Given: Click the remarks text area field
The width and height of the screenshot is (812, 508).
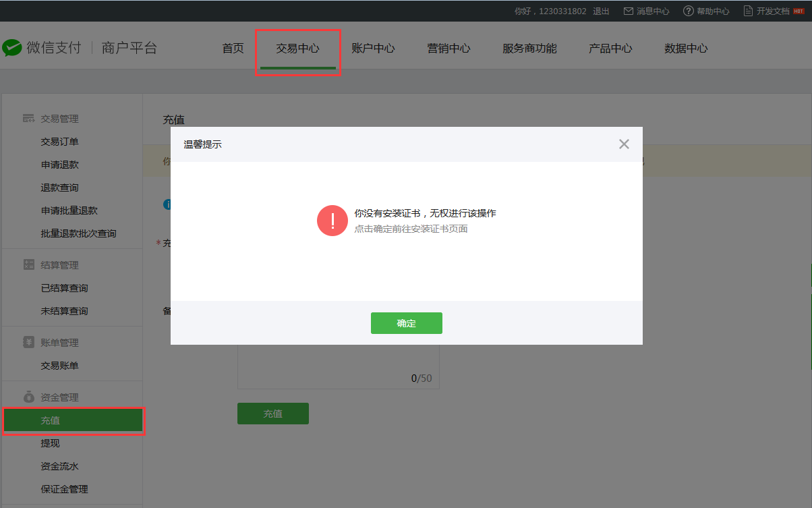Looking at the screenshot, I should (x=337, y=364).
